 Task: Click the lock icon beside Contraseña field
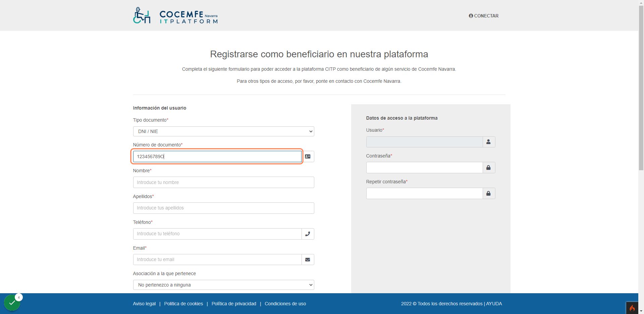(489, 168)
